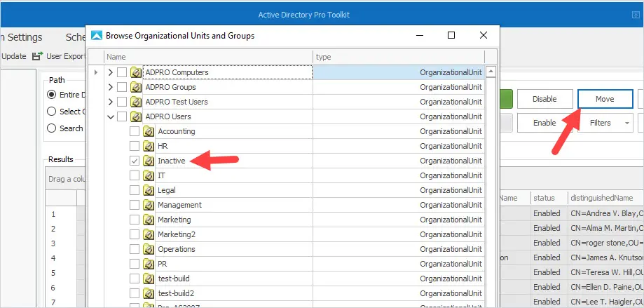Screen dimensions: 644x308
Task: Click the Operations OU folder icon
Action: pos(149,249)
